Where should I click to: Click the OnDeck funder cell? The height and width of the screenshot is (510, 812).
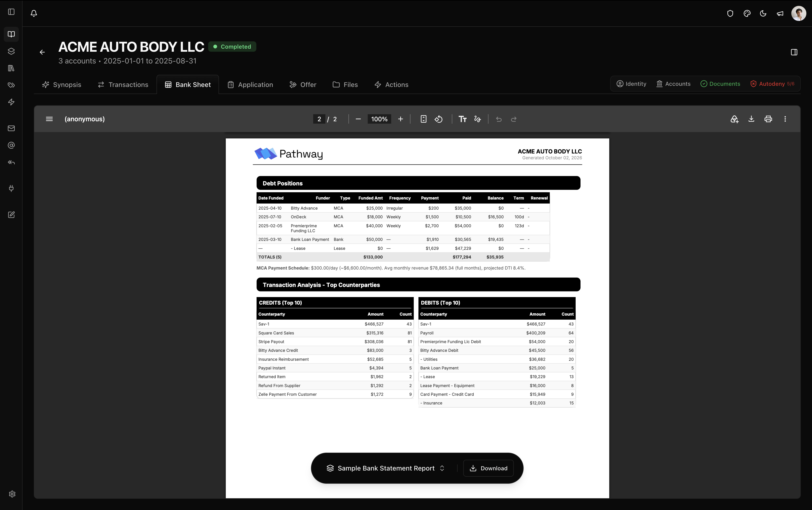pyautogui.click(x=298, y=217)
